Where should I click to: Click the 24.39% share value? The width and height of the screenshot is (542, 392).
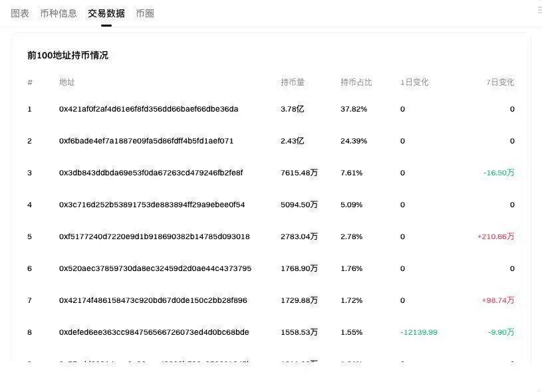coord(354,141)
